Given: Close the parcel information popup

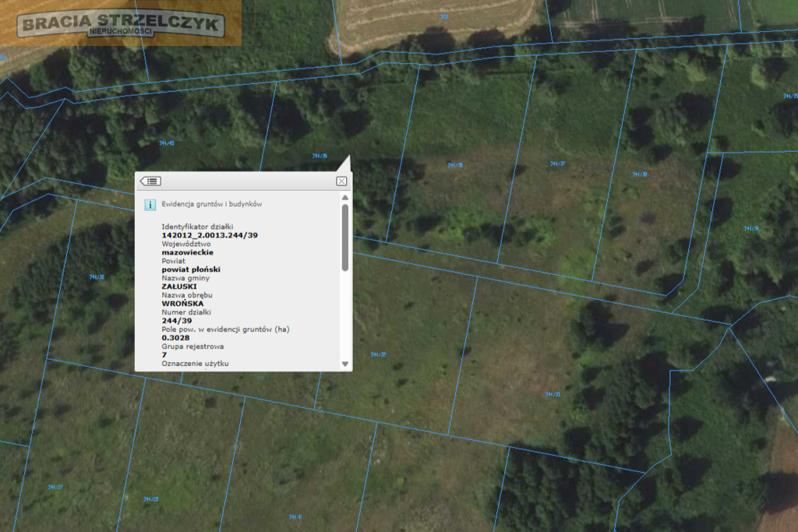Looking at the screenshot, I should 341,181.
